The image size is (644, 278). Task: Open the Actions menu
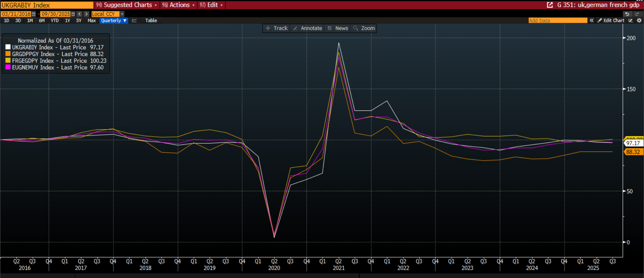[x=178, y=5]
